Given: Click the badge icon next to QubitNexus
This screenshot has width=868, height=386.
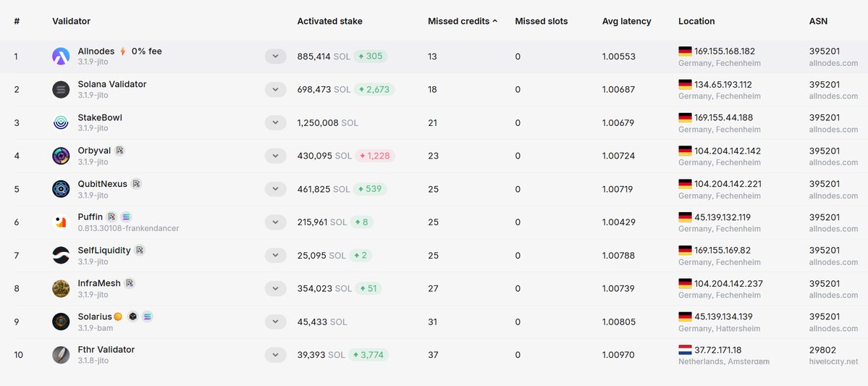Looking at the screenshot, I should [136, 184].
